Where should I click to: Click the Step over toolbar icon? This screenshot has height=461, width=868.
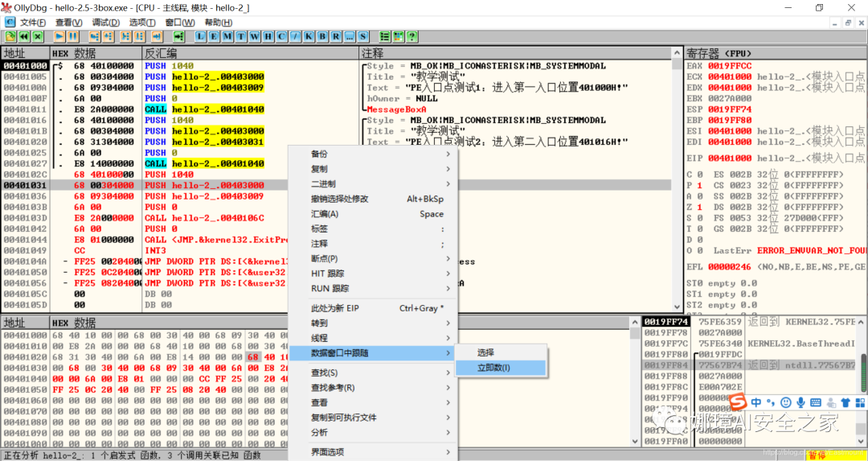108,36
